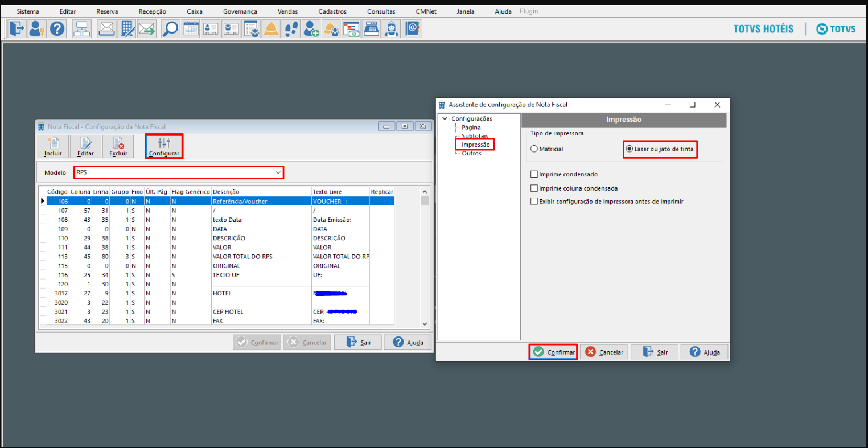Click Editar in Nota Fiscal toolbar
Viewport: 868px width, 448px height.
coord(85,146)
